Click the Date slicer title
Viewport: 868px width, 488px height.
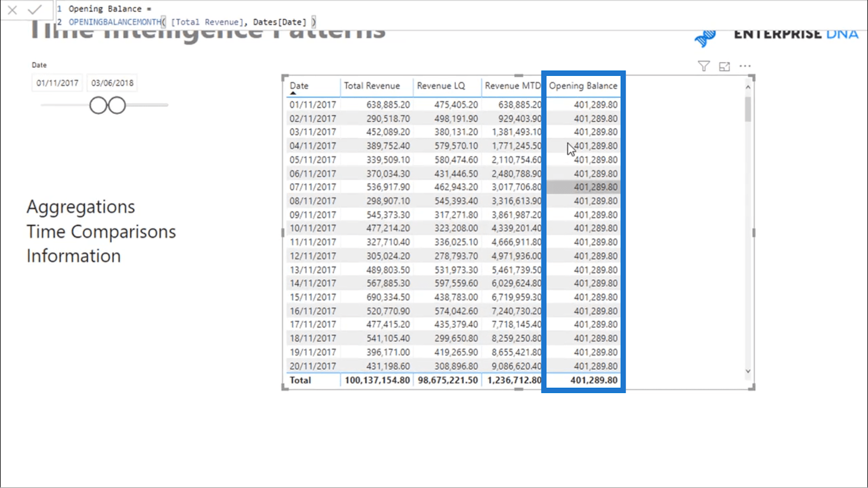point(39,65)
